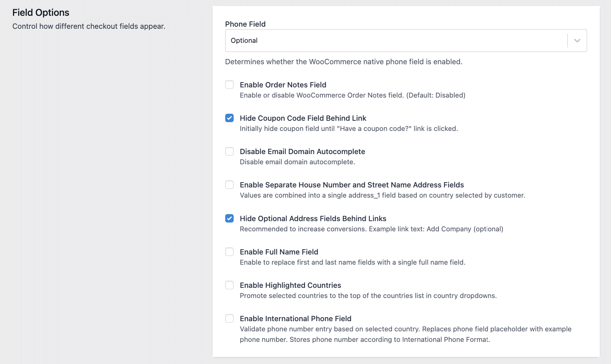The image size is (611, 364).
Task: Click the "Hide Optional Address Fields Behind Links" label
Action: (x=313, y=219)
